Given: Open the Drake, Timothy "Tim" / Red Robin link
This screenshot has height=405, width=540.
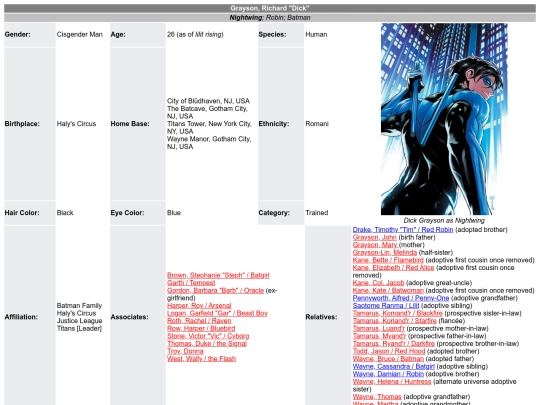Looking at the screenshot, I should click(403, 230).
